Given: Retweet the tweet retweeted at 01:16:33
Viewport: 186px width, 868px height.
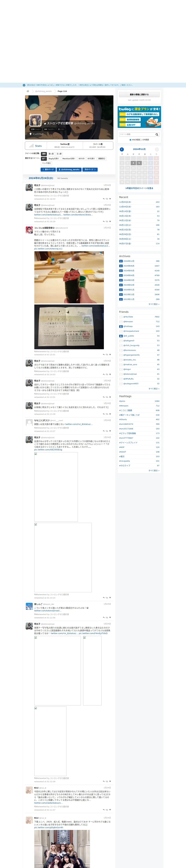Looking at the screenshot, I should click(107, 199).
